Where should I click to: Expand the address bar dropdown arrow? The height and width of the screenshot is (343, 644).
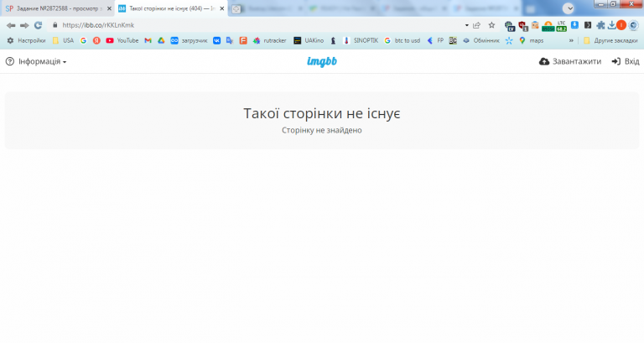466,25
